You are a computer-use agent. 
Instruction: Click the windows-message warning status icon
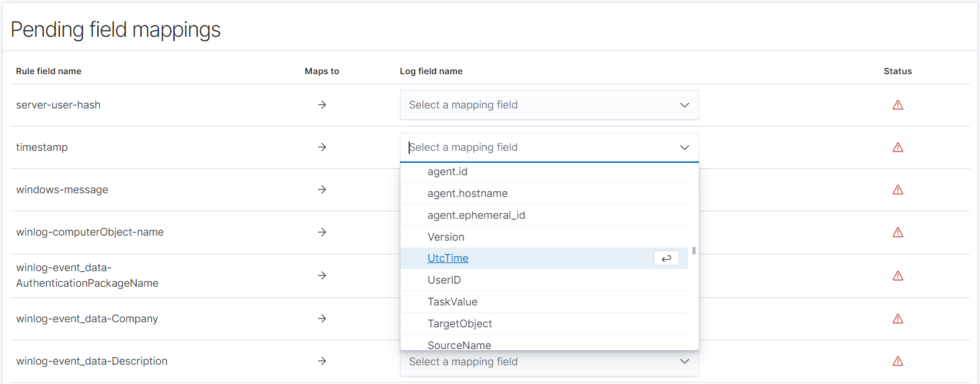tap(898, 190)
